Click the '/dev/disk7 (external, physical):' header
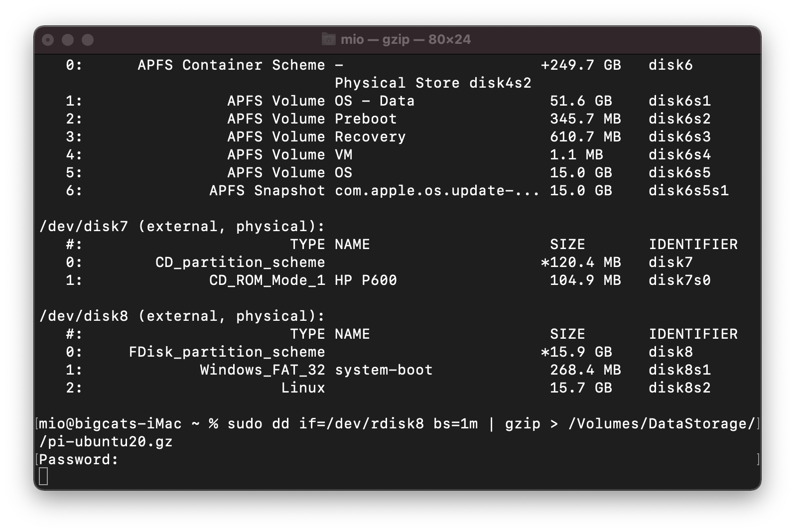The width and height of the screenshot is (795, 532). click(182, 226)
